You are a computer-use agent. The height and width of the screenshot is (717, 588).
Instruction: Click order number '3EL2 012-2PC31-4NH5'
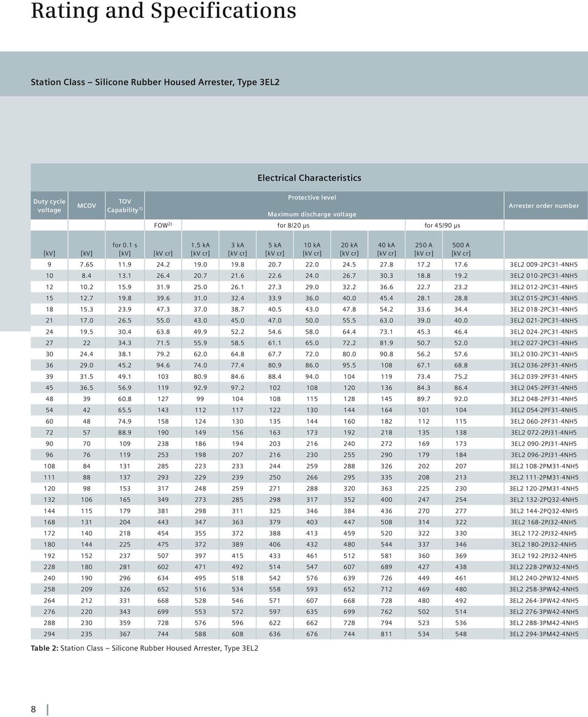coord(544,287)
